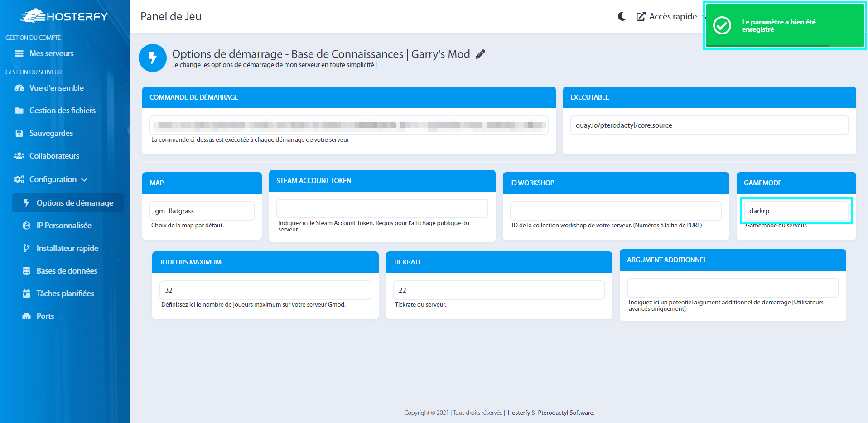Click the Sauvegardes floppy disk icon
This screenshot has height=423, width=868.
click(x=19, y=133)
